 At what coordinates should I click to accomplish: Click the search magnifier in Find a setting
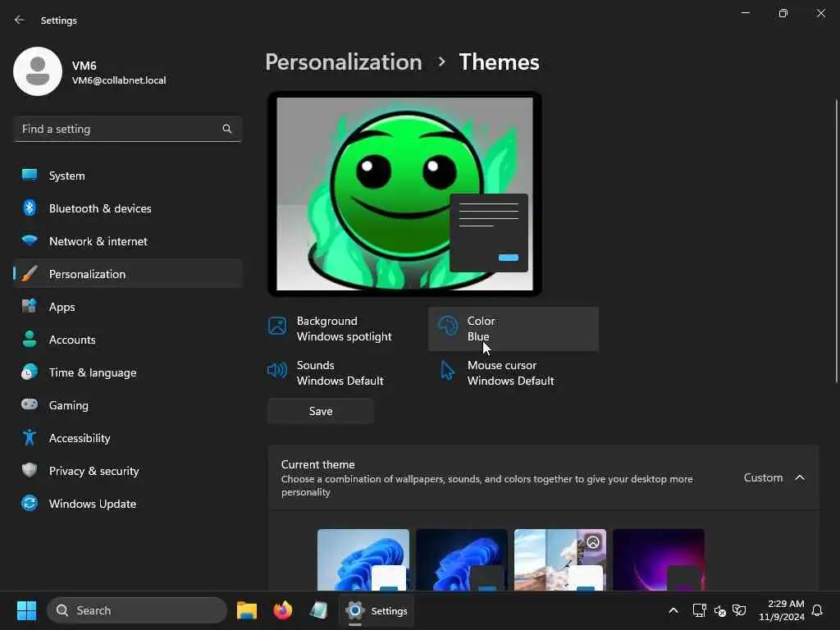click(226, 129)
